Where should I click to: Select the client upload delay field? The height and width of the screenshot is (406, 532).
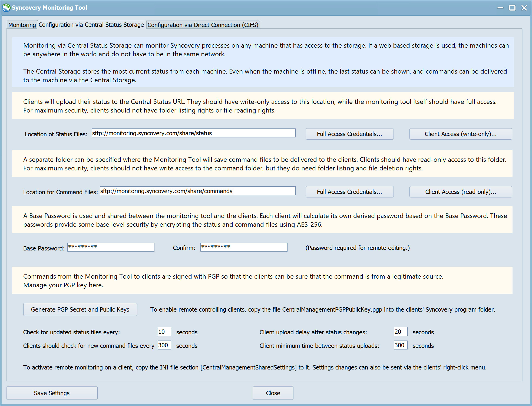pos(400,332)
